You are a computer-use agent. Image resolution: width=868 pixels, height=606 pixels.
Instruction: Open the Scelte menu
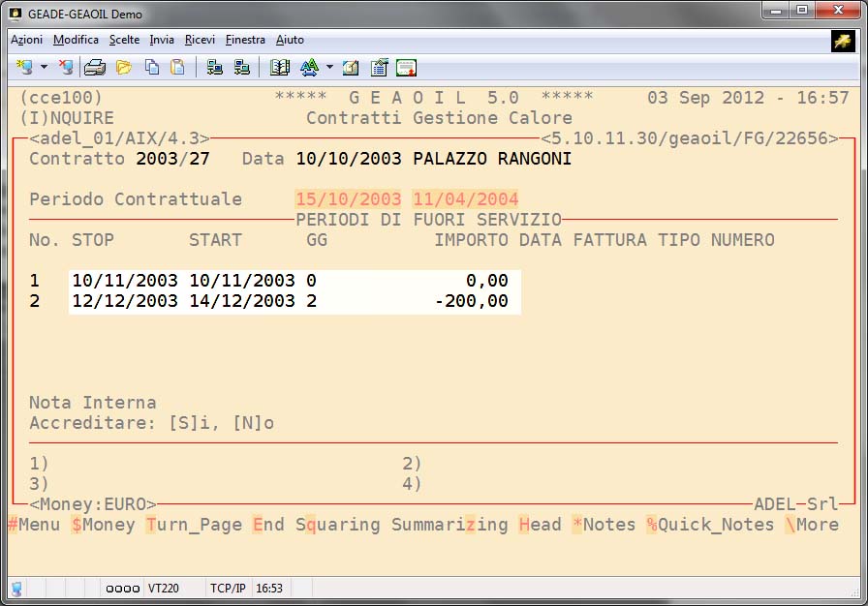(x=124, y=40)
